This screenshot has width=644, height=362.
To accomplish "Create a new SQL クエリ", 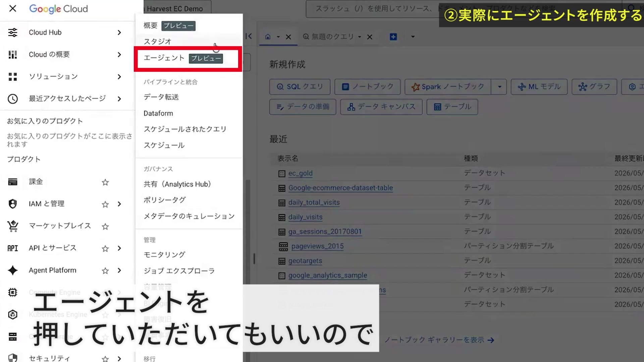I will [300, 87].
